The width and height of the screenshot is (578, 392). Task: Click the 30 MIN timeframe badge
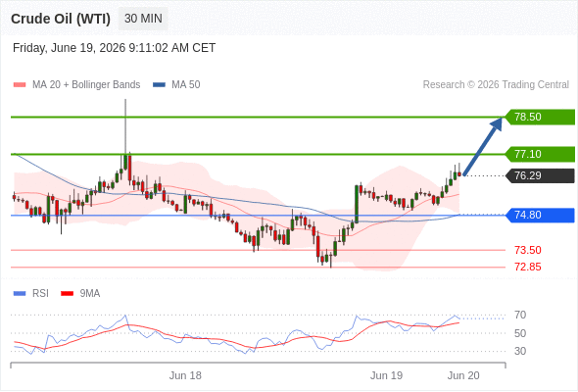click(143, 19)
